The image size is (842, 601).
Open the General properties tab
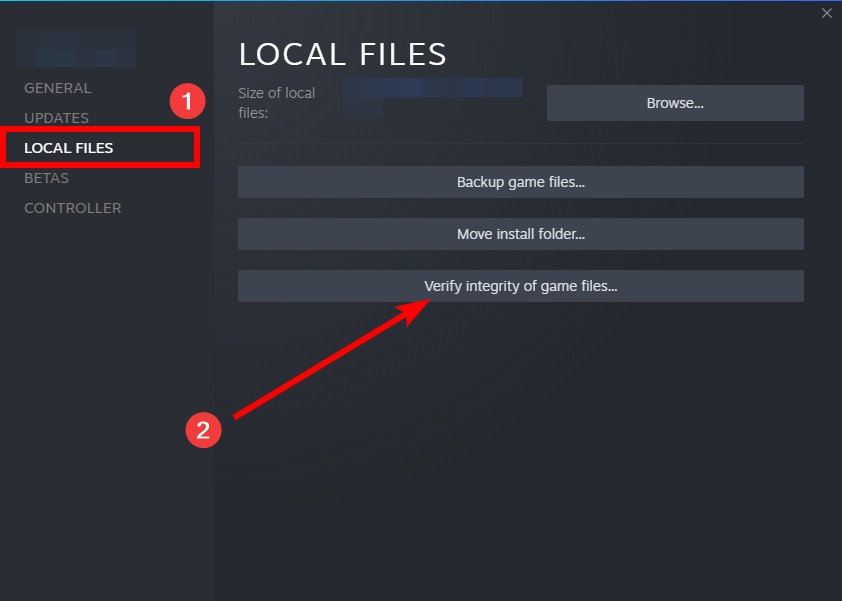pyautogui.click(x=57, y=88)
